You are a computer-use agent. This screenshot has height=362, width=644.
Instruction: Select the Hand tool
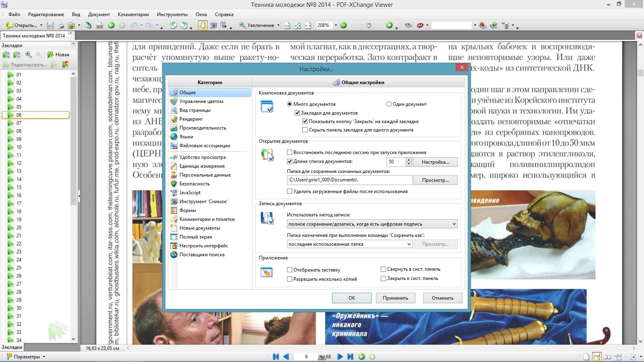(202, 25)
